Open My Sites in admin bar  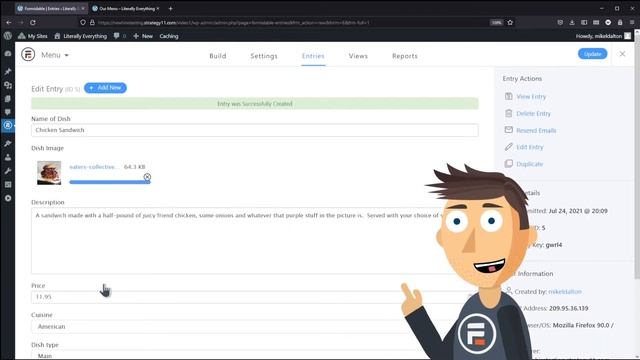click(x=33, y=36)
